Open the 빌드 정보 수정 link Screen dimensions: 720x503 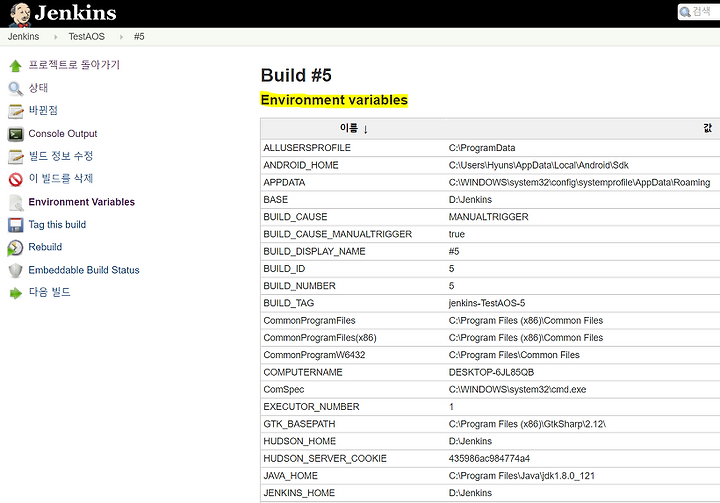tap(61, 156)
